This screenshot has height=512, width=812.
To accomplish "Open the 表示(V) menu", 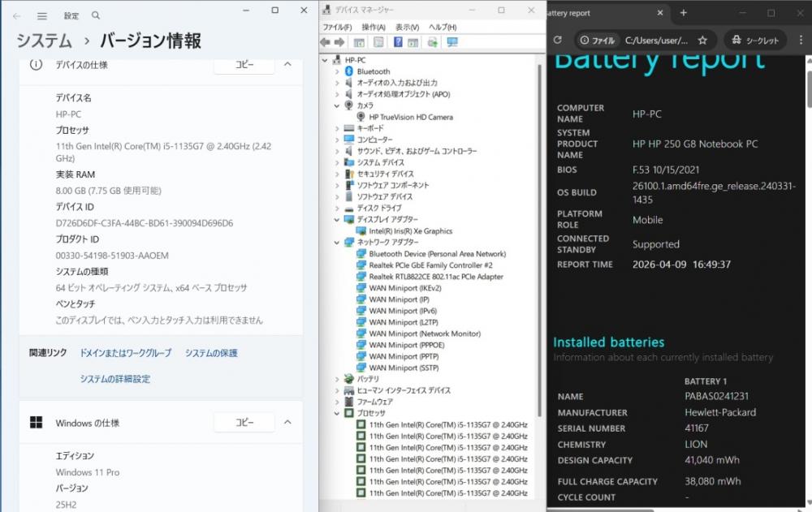I will tap(407, 27).
